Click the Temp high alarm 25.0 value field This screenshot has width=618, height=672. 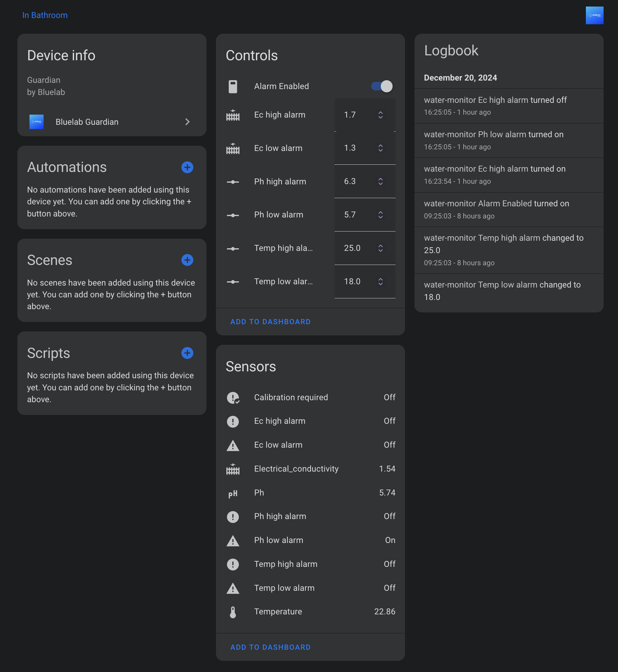pos(364,248)
